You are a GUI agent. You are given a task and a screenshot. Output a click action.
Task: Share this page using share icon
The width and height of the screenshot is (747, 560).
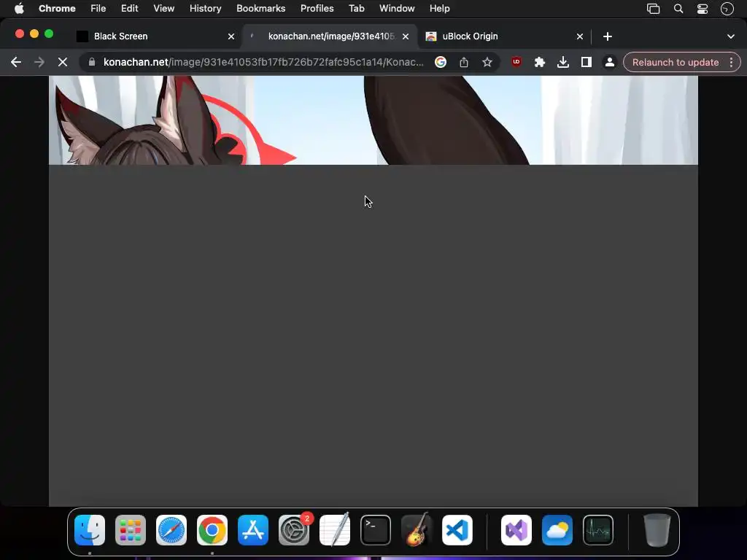463,63
